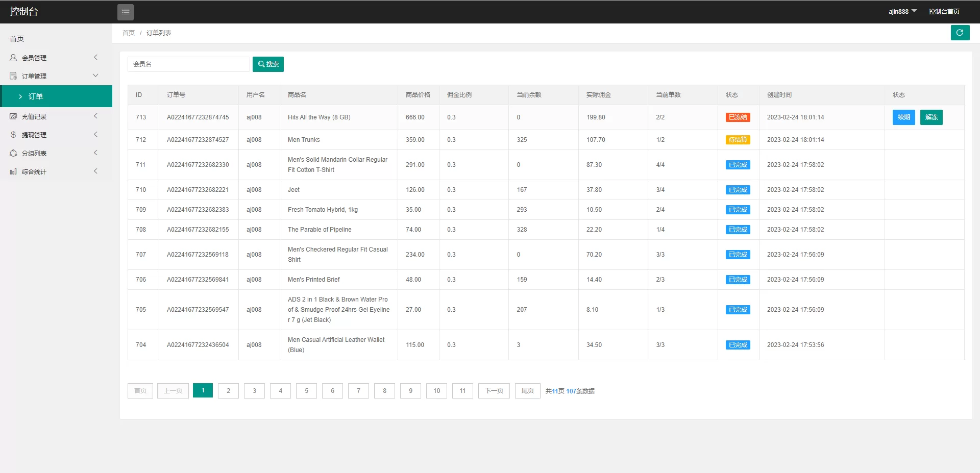Click the withdrawal management dollar icon
980x473 pixels.
pyautogui.click(x=13, y=135)
